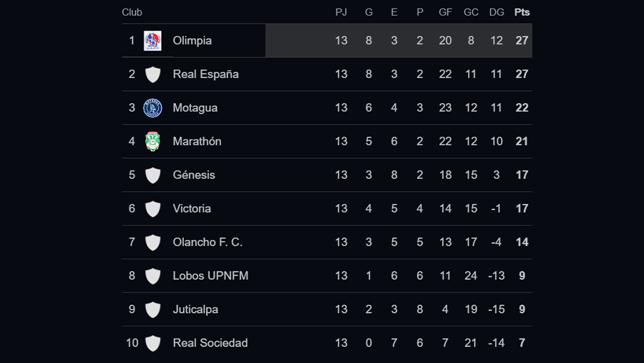
Task: Click the GF column header
Action: [445, 12]
